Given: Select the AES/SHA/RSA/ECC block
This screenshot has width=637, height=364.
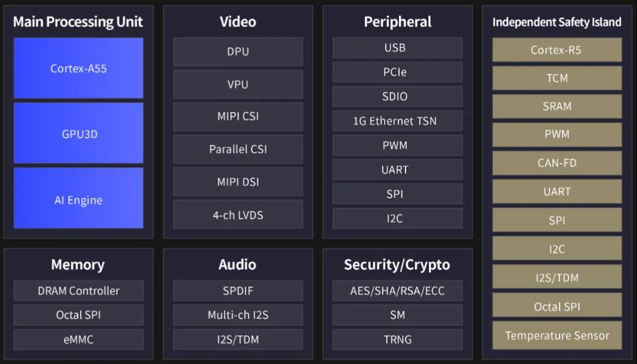Looking at the screenshot, I should pos(397,291).
